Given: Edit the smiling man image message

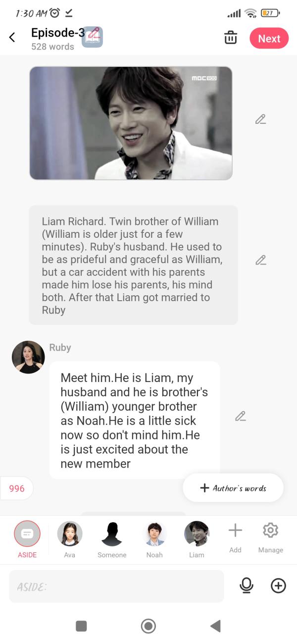Looking at the screenshot, I should click(x=260, y=119).
